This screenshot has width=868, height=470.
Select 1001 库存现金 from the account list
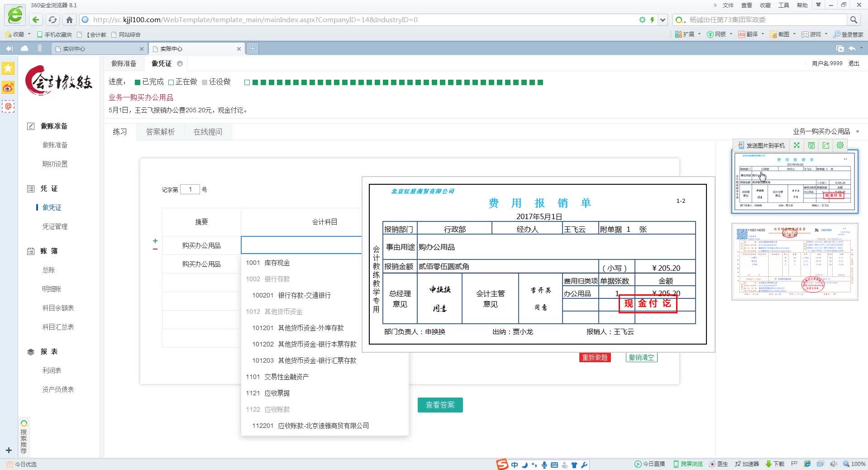[x=268, y=263]
